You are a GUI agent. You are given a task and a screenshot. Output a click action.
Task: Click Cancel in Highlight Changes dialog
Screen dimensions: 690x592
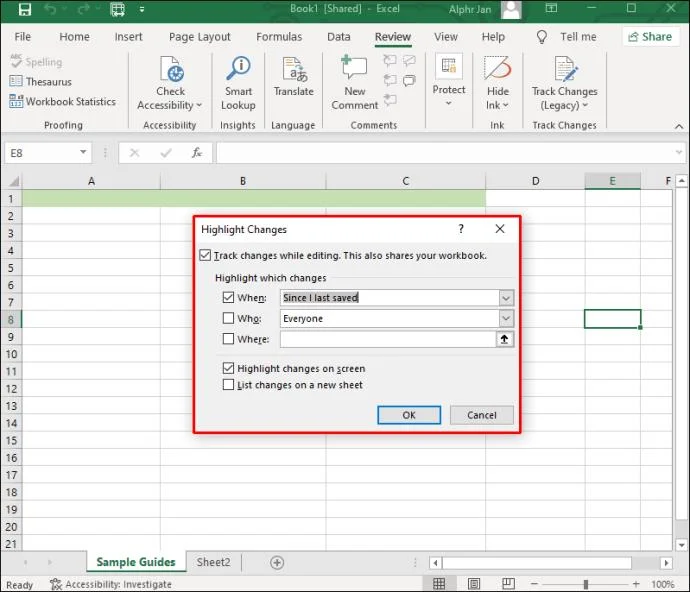(481, 415)
